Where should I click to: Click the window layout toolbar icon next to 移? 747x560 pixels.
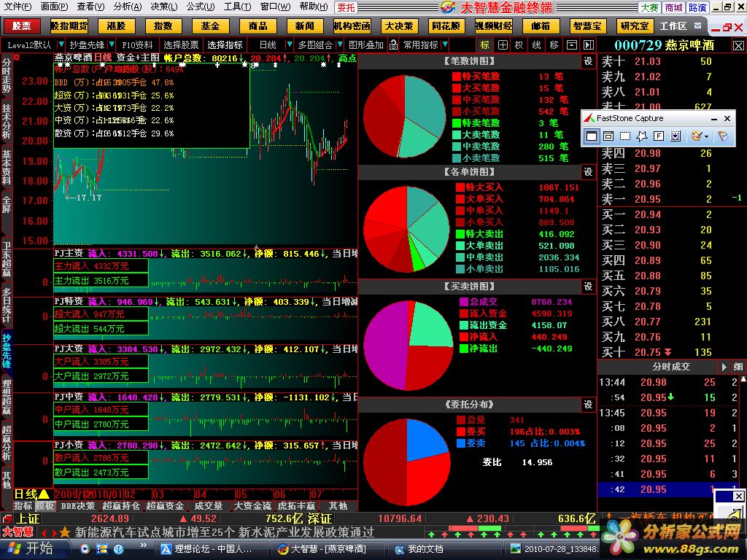click(571, 44)
